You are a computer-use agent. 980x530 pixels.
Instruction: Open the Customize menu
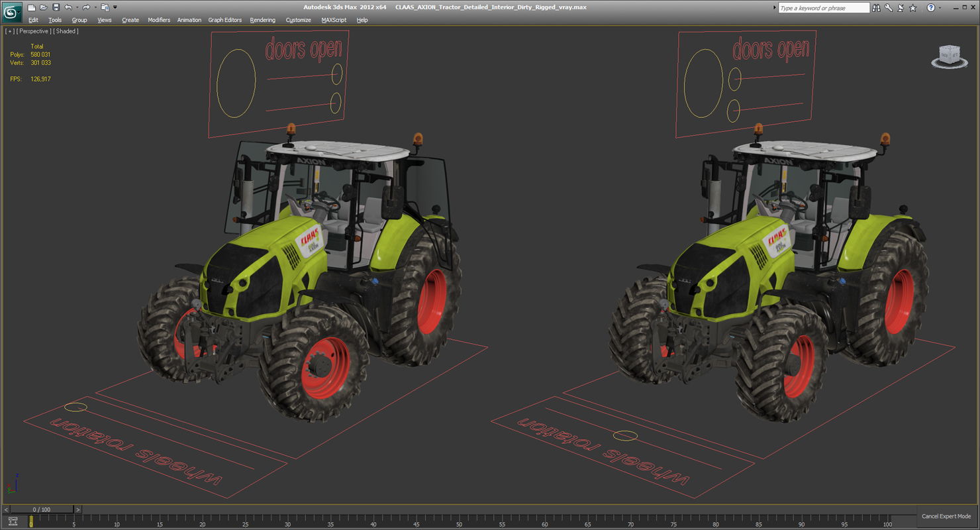click(299, 20)
